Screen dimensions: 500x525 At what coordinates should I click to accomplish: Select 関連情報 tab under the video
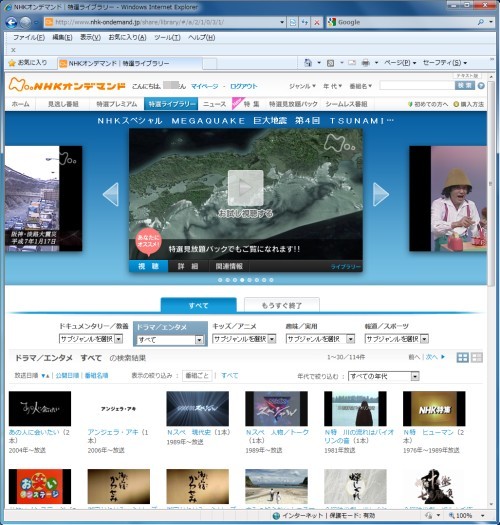point(229,266)
